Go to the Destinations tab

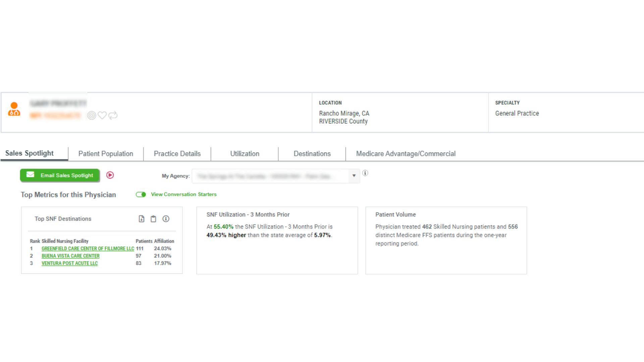coord(312,154)
